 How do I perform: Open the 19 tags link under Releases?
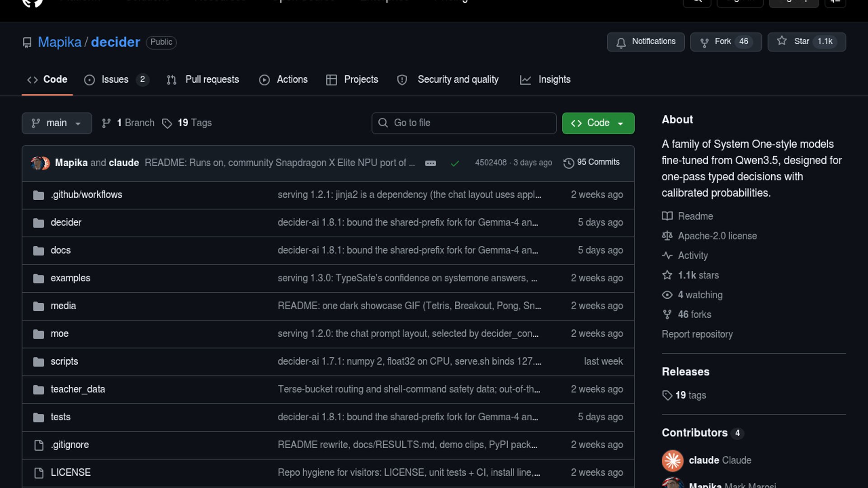click(x=684, y=395)
